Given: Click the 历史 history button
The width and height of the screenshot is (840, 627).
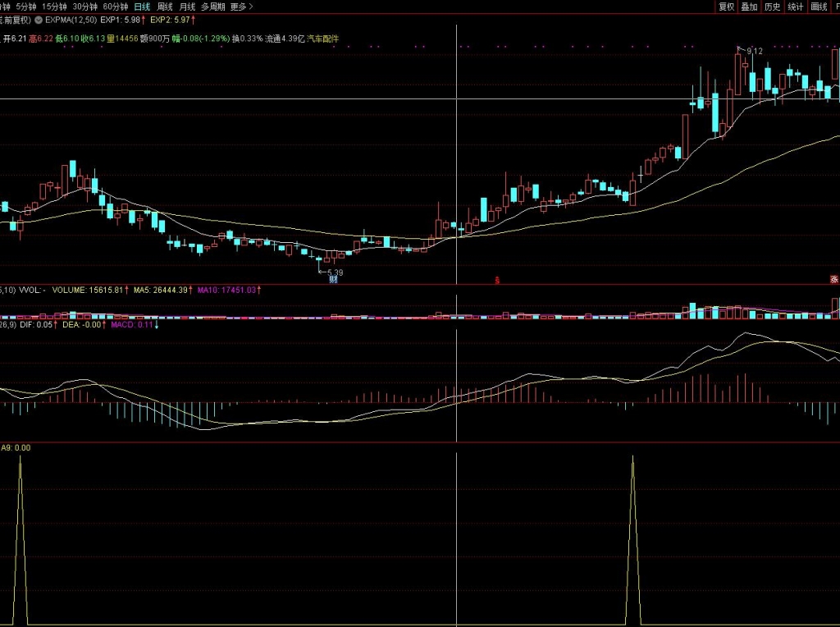Looking at the screenshot, I should tap(772, 7).
